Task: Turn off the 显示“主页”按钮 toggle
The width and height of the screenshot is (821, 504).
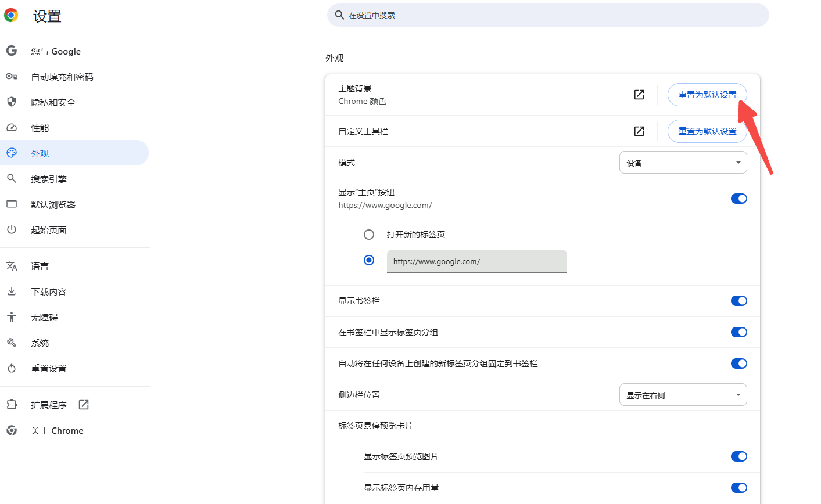Action: click(739, 199)
